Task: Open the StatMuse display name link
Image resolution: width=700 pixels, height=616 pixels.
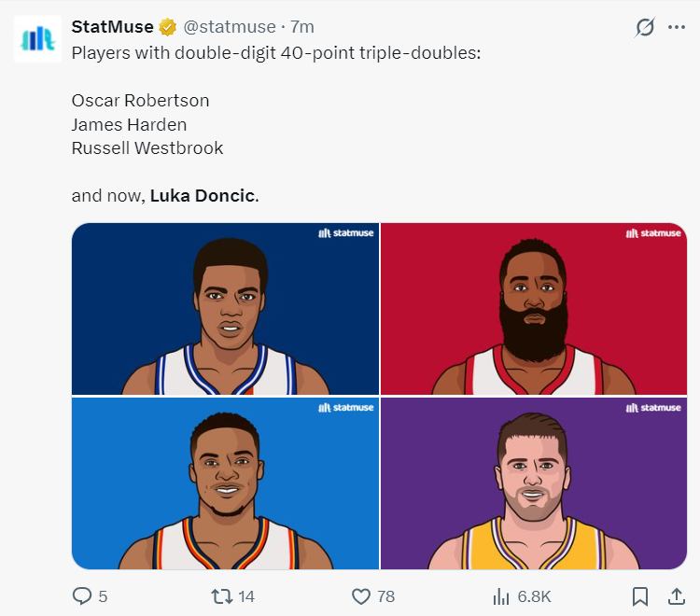Action: tap(112, 27)
